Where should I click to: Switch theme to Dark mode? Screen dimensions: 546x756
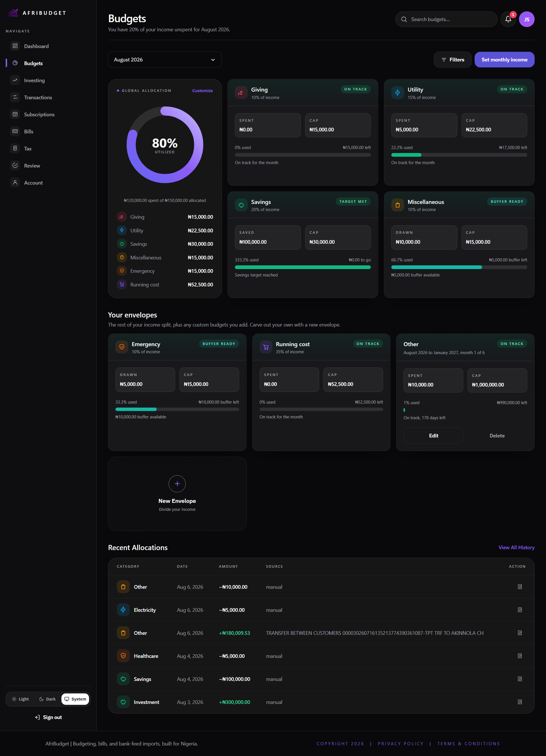[47, 699]
